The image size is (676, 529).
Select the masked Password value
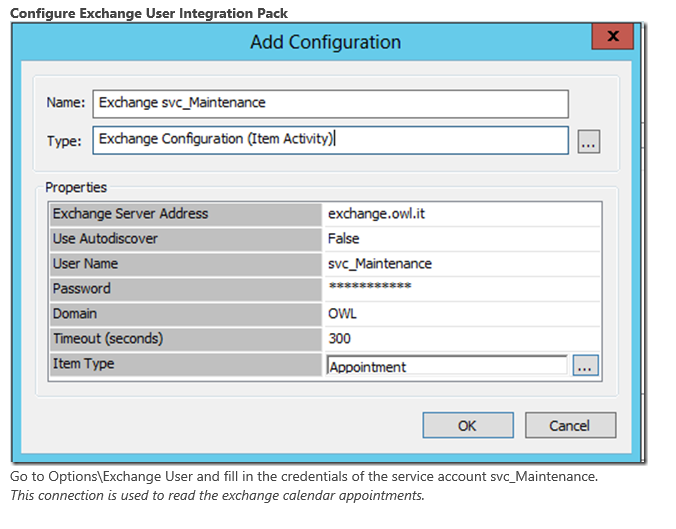(462, 288)
